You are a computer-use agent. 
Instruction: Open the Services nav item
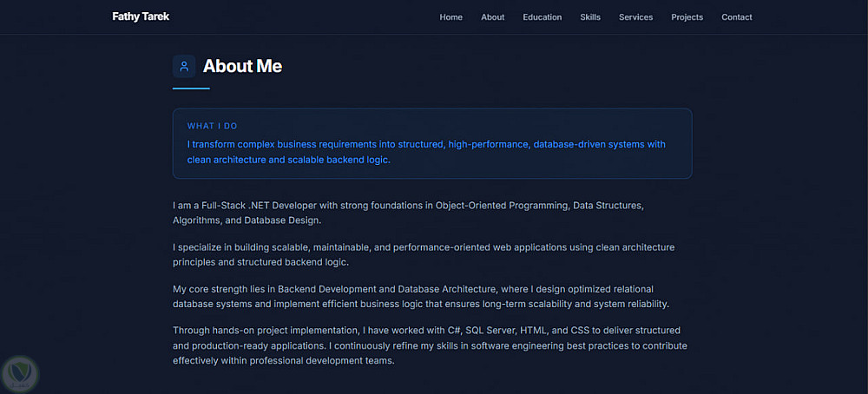point(635,17)
